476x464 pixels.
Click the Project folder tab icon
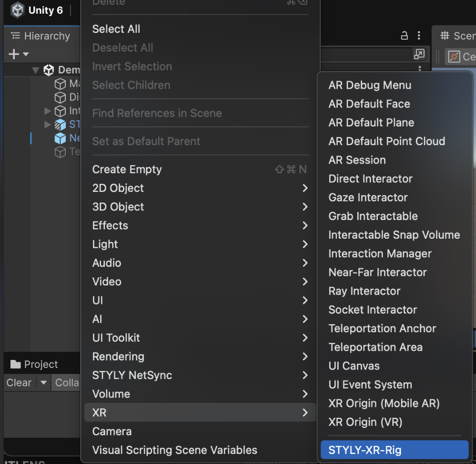point(16,365)
